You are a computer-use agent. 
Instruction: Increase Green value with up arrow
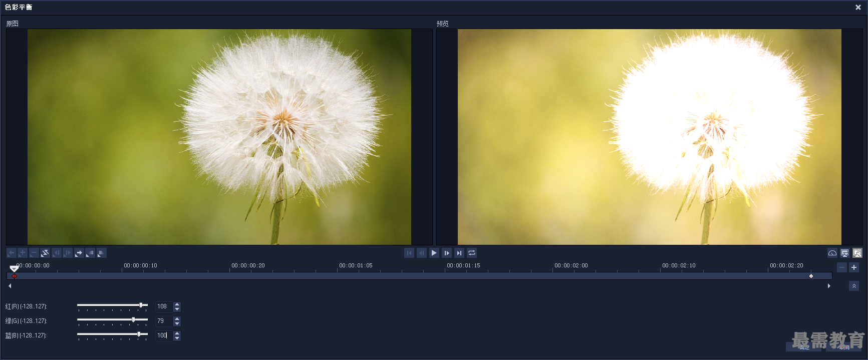[177, 318]
